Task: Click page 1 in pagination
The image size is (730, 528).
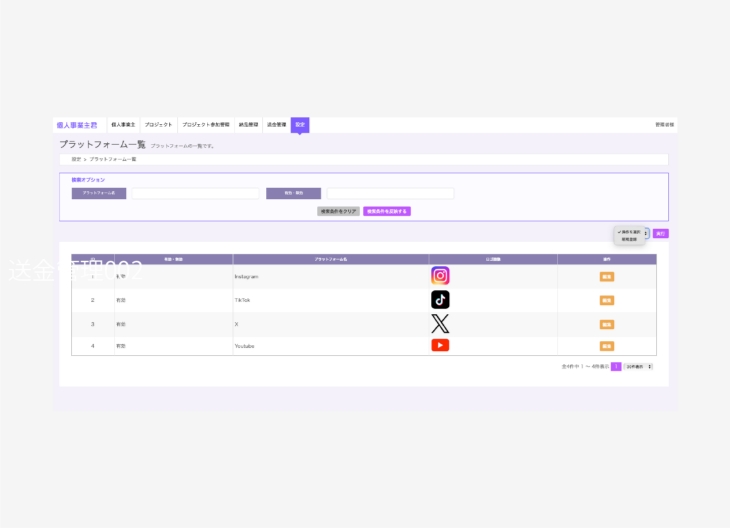Action: coord(616,367)
